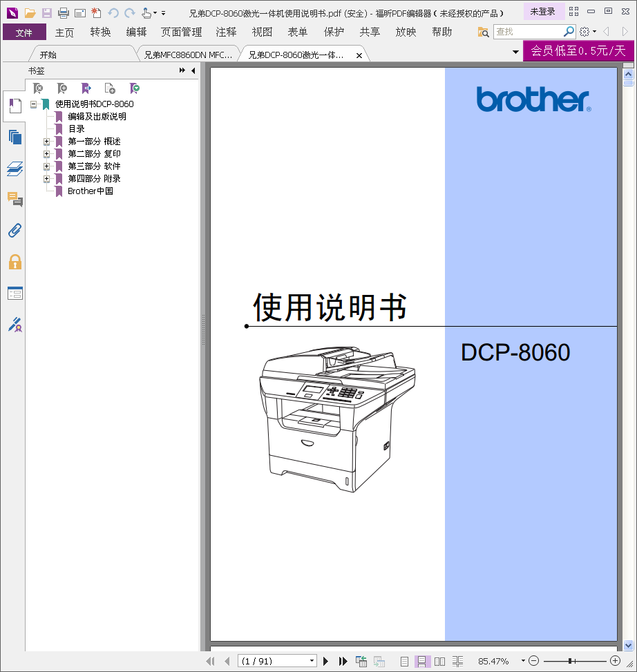
Task: Collapse the bookmark panel with left arrow
Action: 193,70
